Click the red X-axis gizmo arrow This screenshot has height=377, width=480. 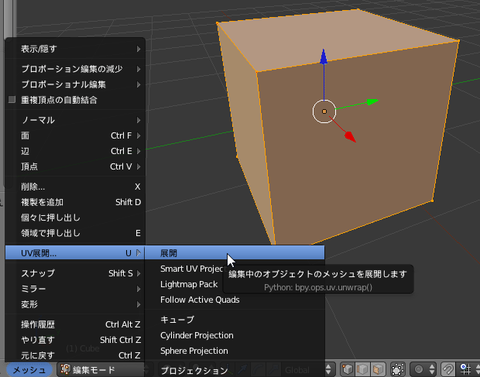(350, 137)
